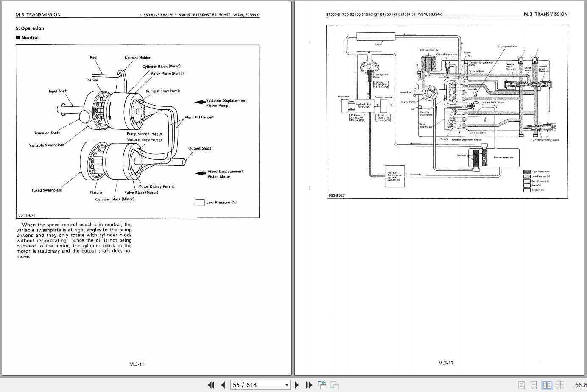This screenshot has height=392, width=587.
Task: Click the 'Cylinder Block (Motor)' label
Action: [115, 199]
